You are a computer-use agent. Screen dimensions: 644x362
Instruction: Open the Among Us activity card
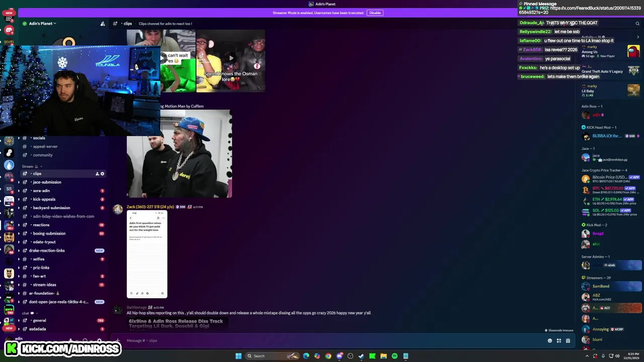coord(610,51)
